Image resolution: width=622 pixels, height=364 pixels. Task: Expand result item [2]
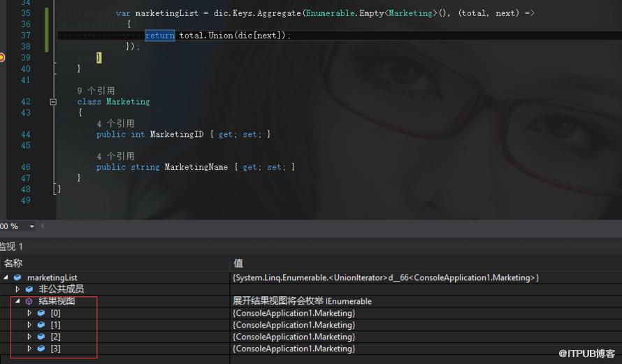(x=29, y=337)
